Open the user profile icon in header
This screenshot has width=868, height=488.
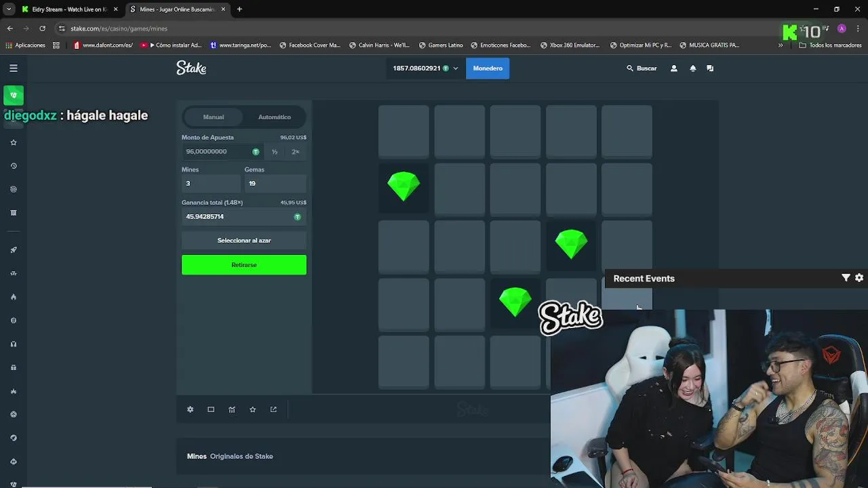click(x=673, y=68)
